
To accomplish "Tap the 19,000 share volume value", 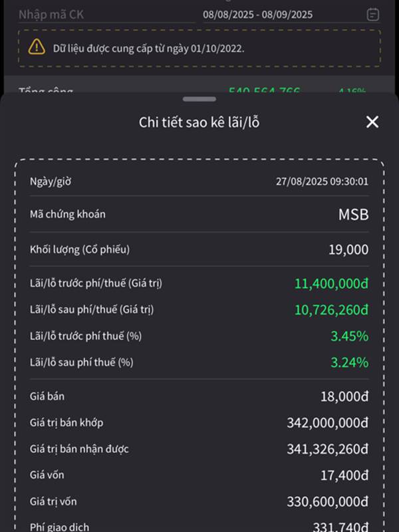I will pos(348,250).
